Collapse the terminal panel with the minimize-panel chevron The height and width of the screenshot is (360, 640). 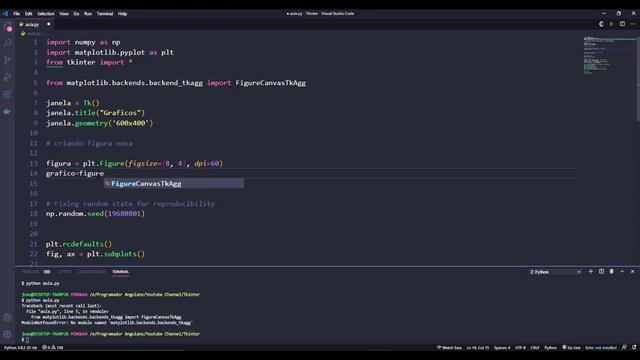(622, 271)
